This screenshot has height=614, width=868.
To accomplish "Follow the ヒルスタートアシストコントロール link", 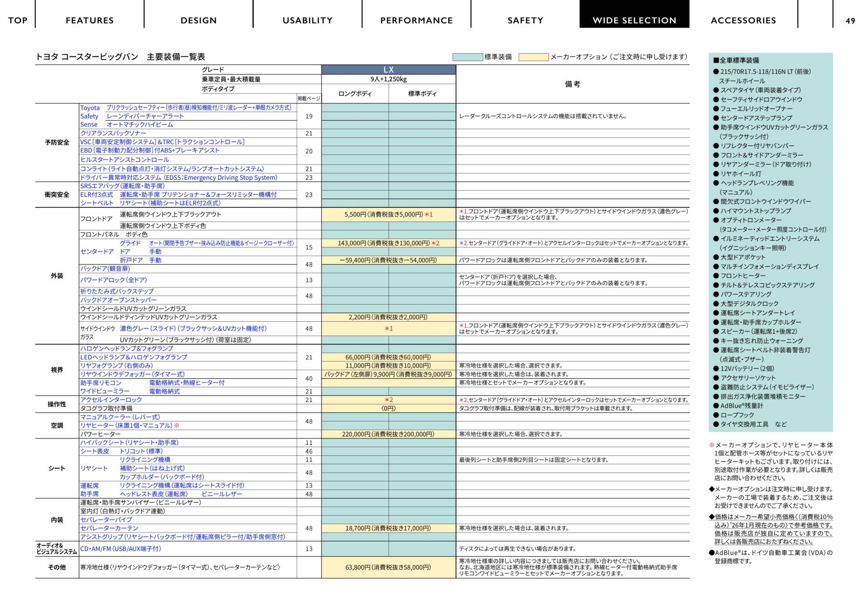I will coord(124,160).
